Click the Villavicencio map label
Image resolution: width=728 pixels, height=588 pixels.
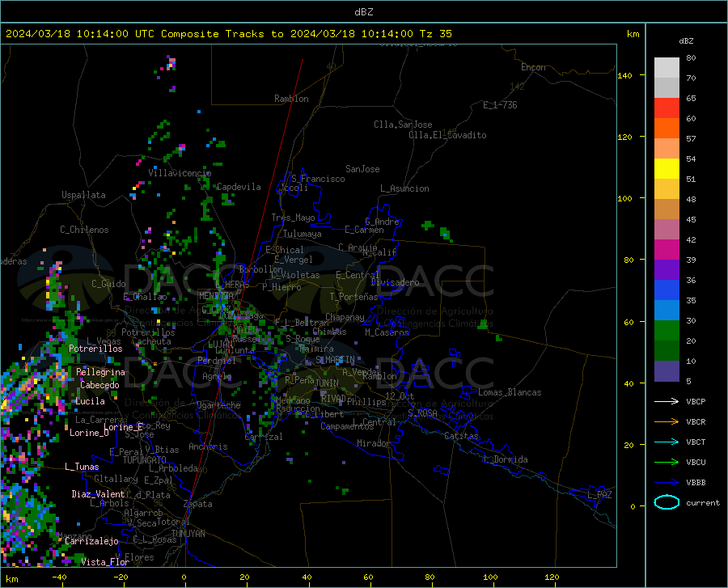(x=180, y=173)
